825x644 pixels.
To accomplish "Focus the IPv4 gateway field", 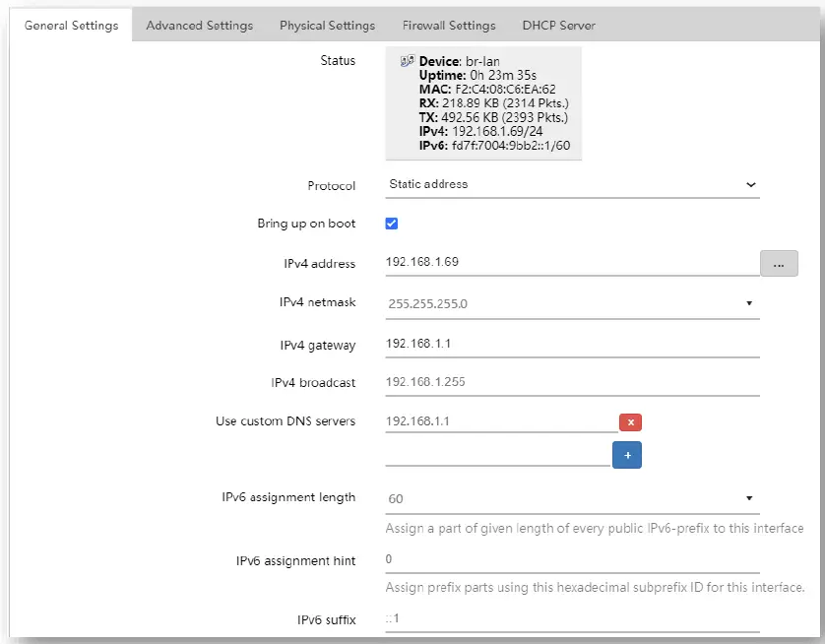I will tap(572, 345).
